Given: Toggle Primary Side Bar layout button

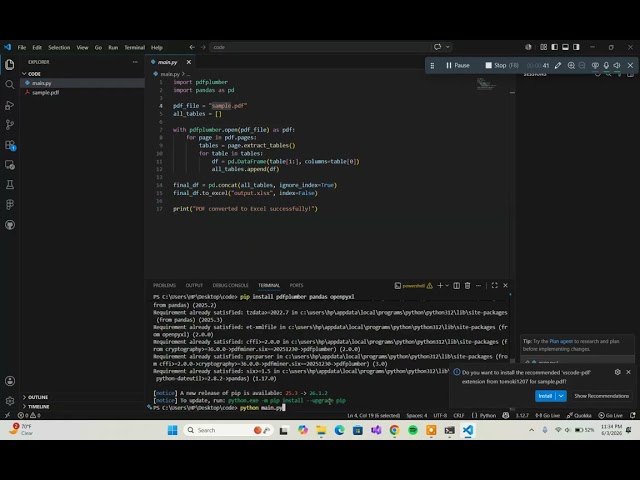Looking at the screenshot, I should (x=554, y=47).
